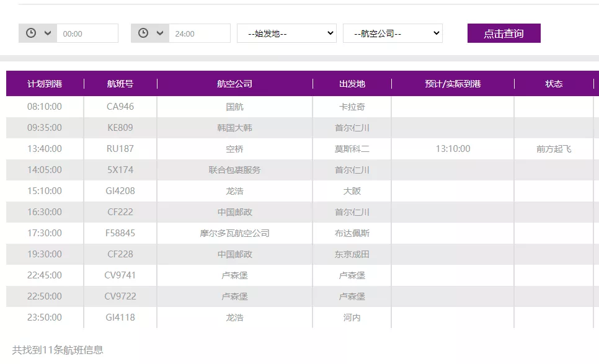
Task: Click scheduled arrival time 13:40:00
Action: click(x=45, y=149)
